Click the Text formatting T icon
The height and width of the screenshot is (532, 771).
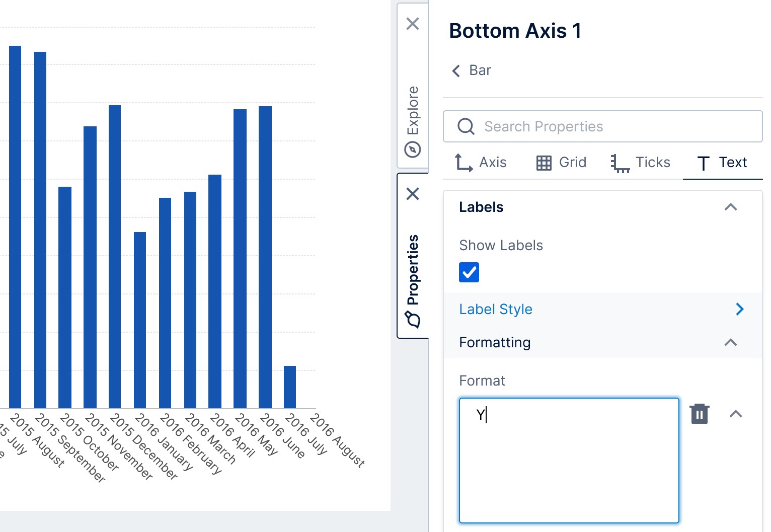[703, 162]
